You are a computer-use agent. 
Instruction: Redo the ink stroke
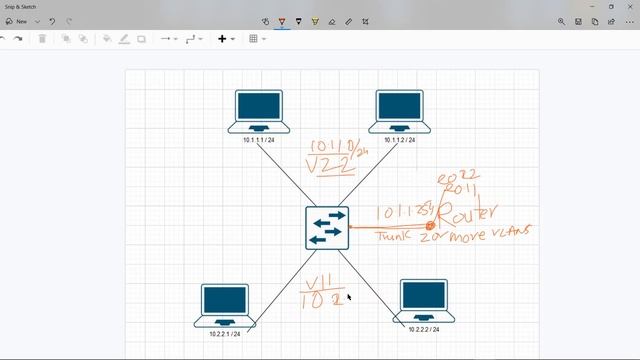pos(69,21)
